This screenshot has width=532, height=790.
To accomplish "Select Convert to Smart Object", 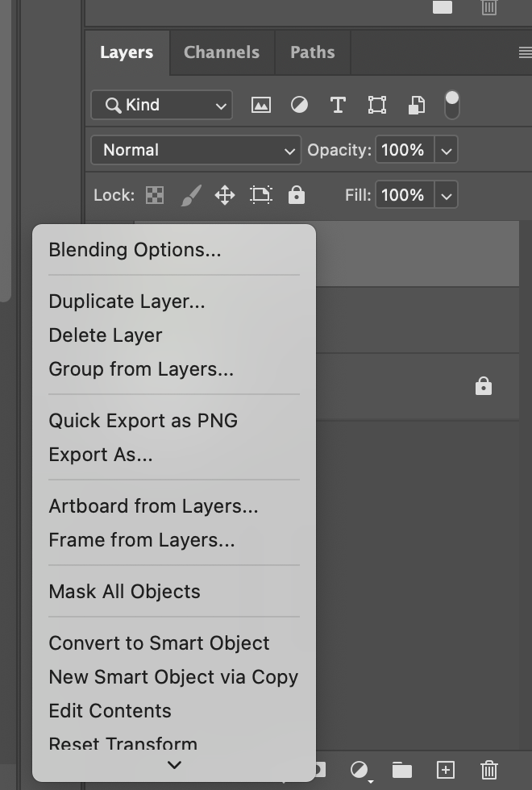I will coord(159,642).
